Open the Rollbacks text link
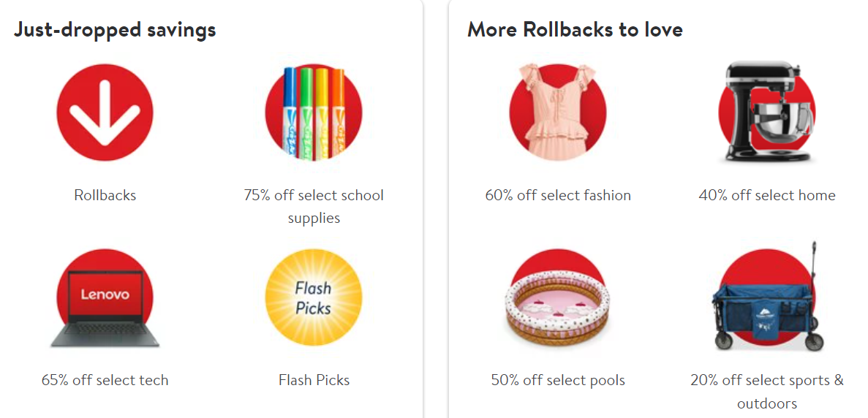 pos(105,195)
